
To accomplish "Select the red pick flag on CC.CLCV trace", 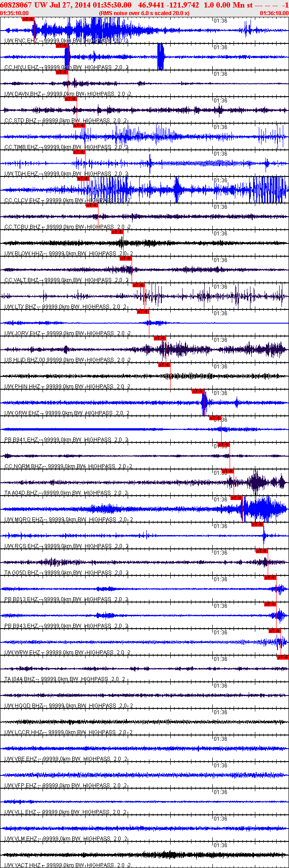I will pyautogui.click(x=84, y=178).
